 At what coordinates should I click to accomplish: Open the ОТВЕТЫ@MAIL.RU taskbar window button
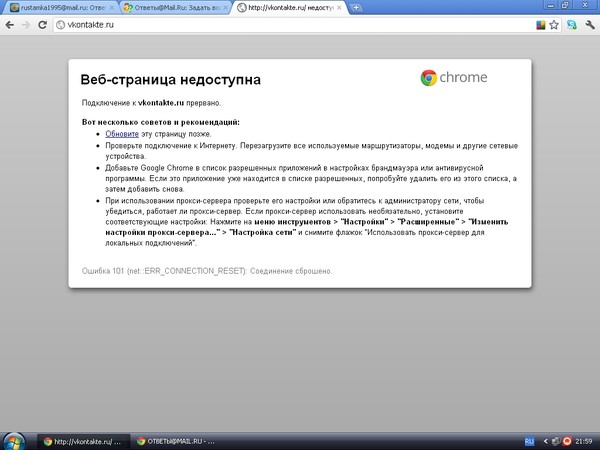[177, 442]
